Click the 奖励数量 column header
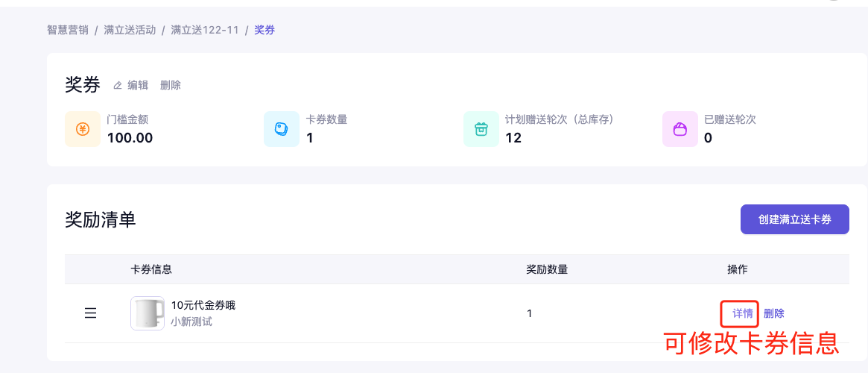Screen dimensions: 868x373 [547, 269]
